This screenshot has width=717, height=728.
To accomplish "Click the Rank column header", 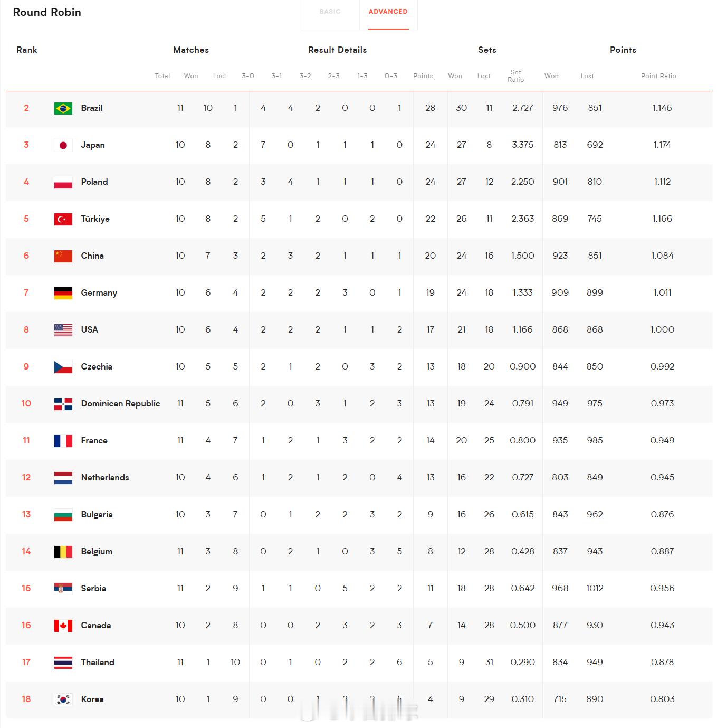I will (x=27, y=50).
